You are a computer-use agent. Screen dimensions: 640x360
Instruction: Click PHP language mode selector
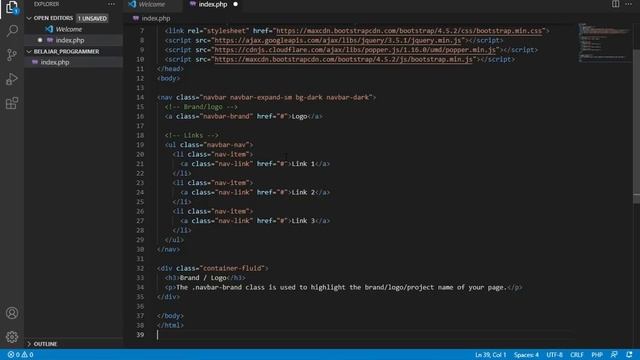[x=597, y=355]
